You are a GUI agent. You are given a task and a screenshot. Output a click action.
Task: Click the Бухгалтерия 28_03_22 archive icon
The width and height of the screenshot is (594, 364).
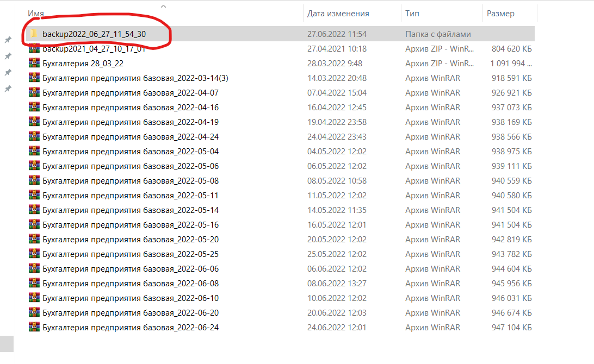[34, 64]
